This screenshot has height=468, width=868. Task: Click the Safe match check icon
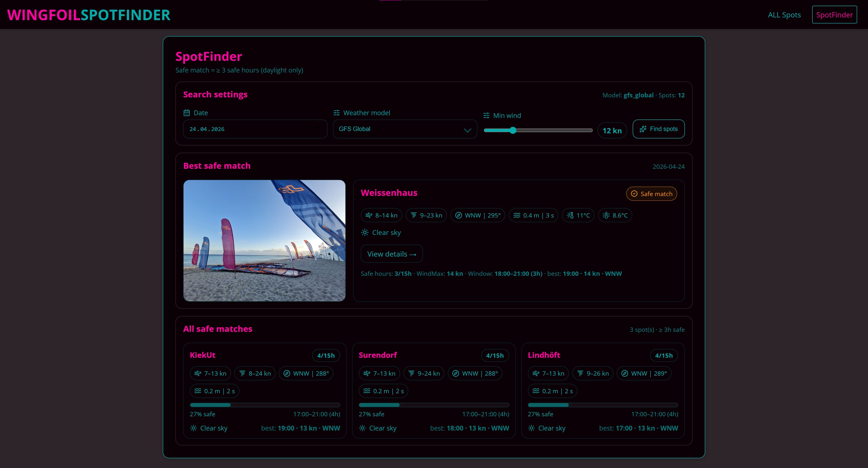coord(634,194)
